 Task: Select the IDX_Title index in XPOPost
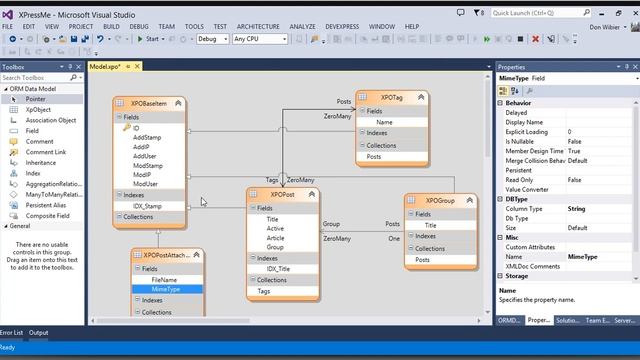pyautogui.click(x=278, y=269)
